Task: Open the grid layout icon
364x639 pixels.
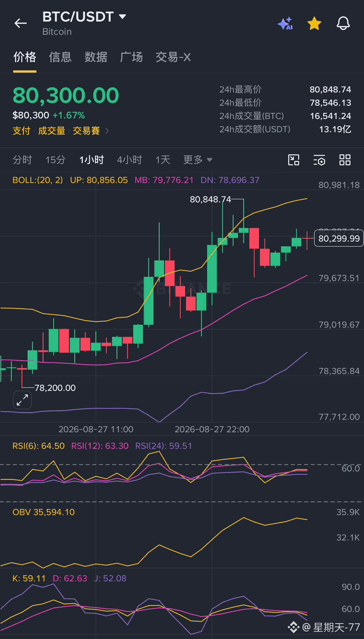Action: point(345,160)
